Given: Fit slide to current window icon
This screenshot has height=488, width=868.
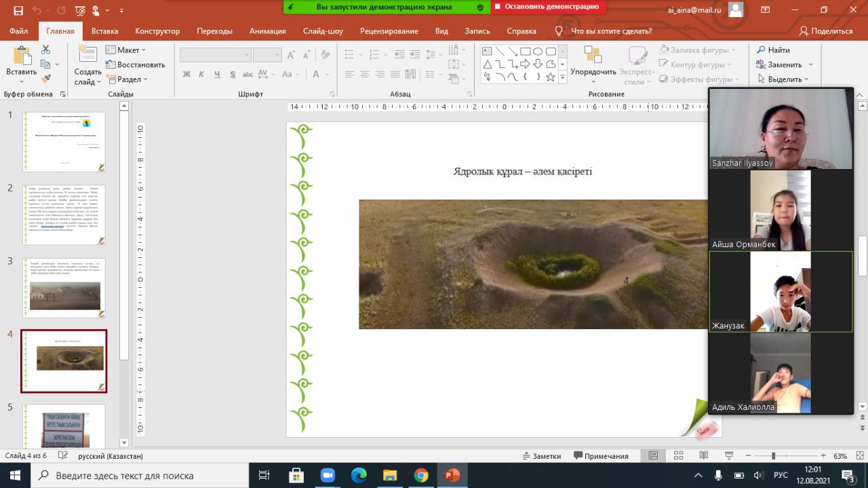Looking at the screenshot, I should [x=858, y=456].
